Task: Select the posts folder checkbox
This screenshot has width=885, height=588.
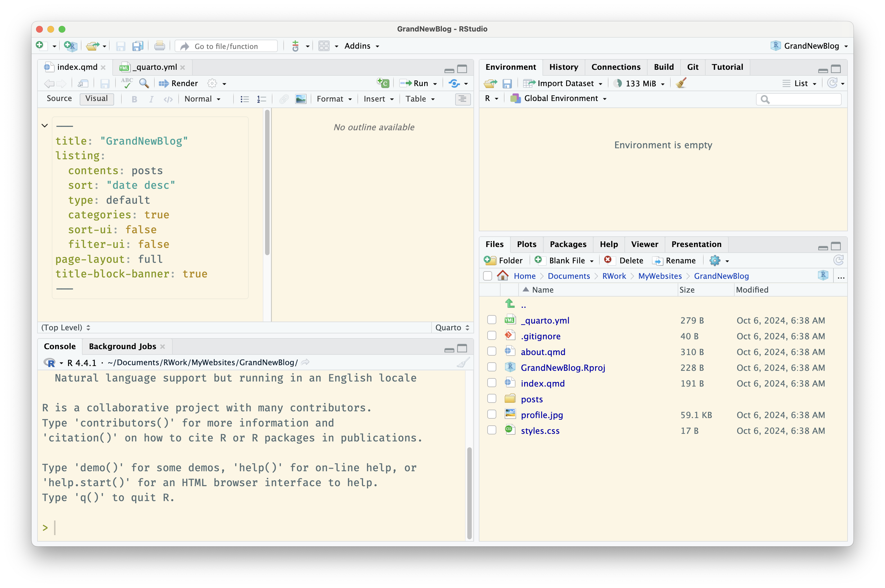Action: (x=492, y=399)
